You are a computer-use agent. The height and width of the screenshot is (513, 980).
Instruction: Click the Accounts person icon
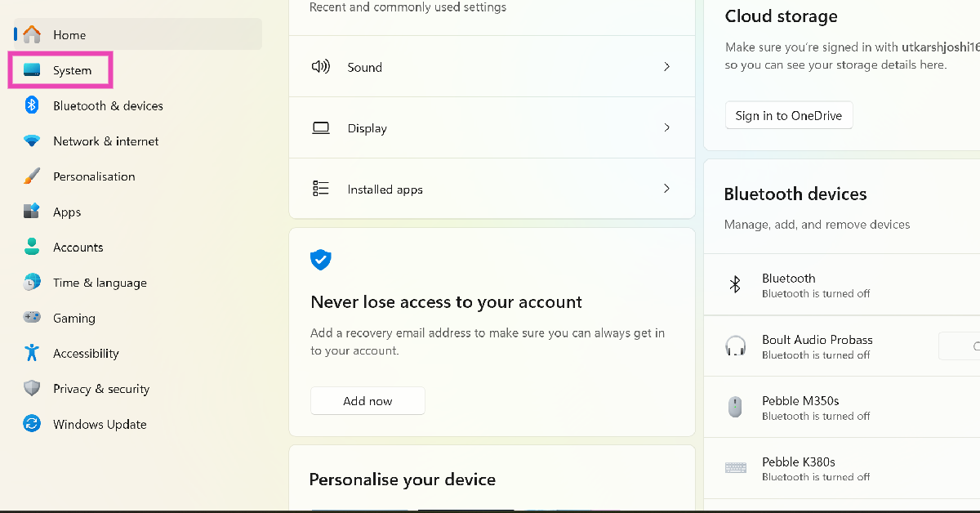(32, 247)
